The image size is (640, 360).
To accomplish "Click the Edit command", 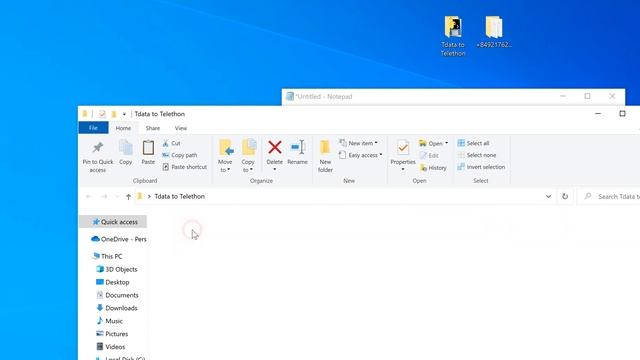I will [x=429, y=156].
